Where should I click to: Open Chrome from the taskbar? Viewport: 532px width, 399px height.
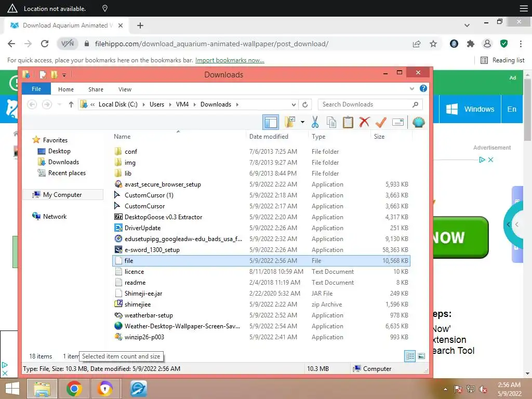click(x=74, y=389)
